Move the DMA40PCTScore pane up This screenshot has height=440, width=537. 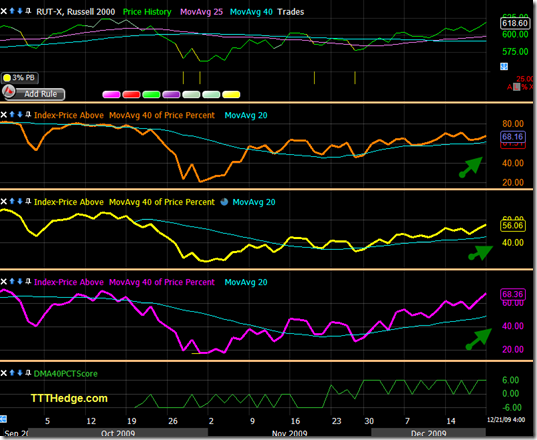(x=12, y=373)
